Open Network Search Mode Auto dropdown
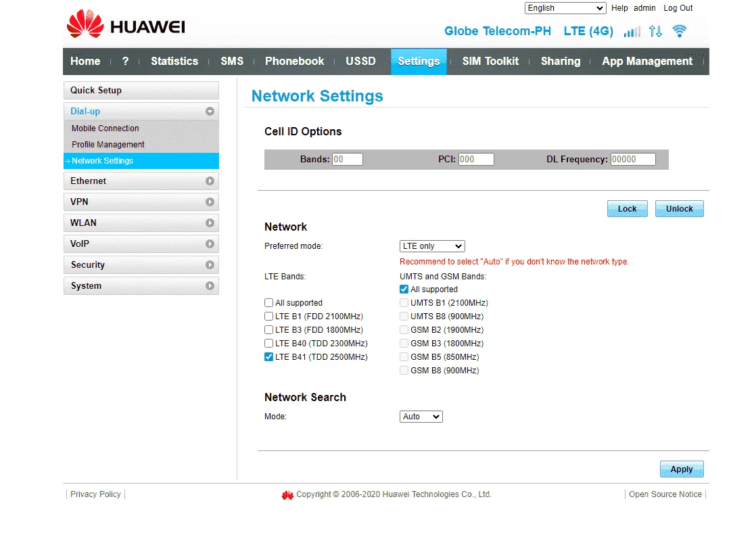Image resolution: width=754 pixels, height=560 pixels. [x=421, y=416]
